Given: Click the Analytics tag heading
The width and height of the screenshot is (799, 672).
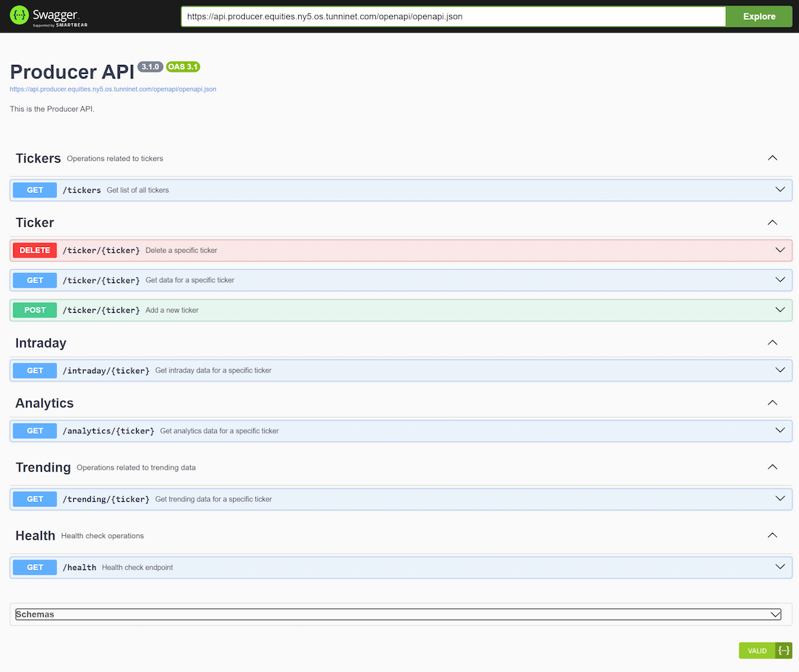Looking at the screenshot, I should (x=44, y=403).
